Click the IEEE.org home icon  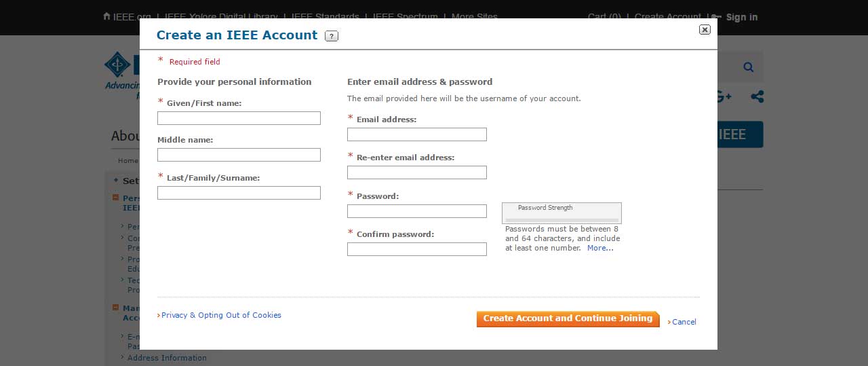click(x=106, y=16)
